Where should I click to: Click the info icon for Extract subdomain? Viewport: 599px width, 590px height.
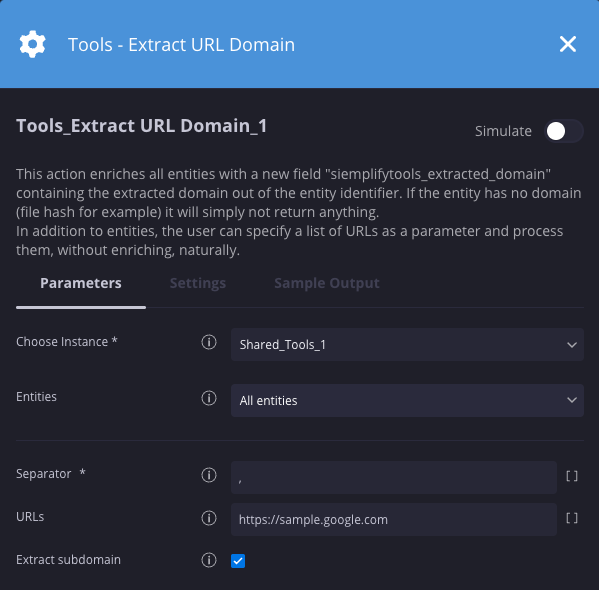point(209,560)
